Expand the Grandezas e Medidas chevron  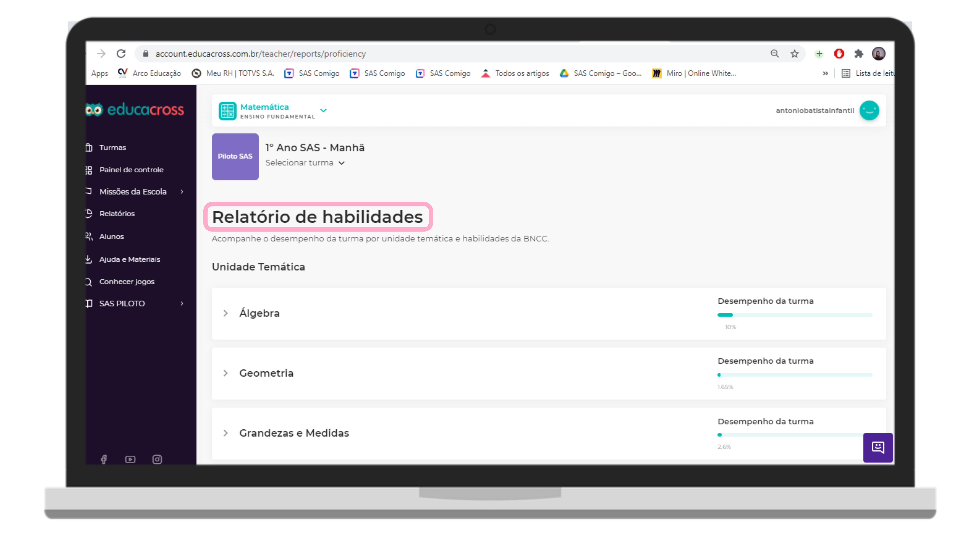tap(226, 433)
